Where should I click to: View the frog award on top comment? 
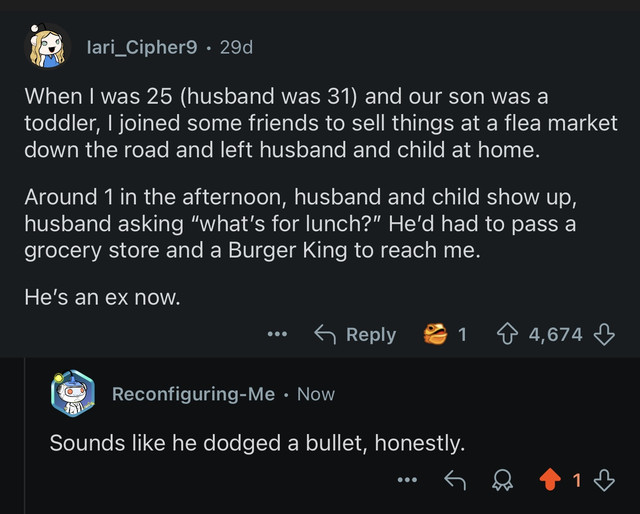point(435,334)
